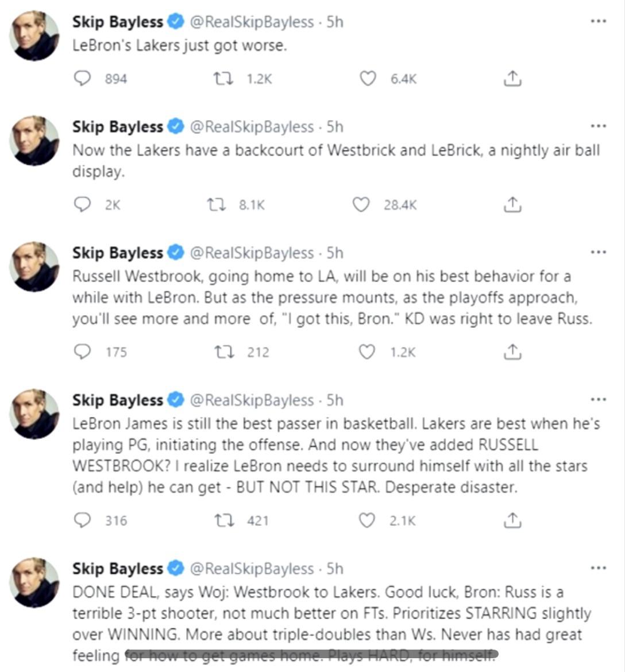Image resolution: width=625 pixels, height=672 pixels.
Task: Open Skip Bayless profile picture on the fourth tweet
Action: point(34,415)
